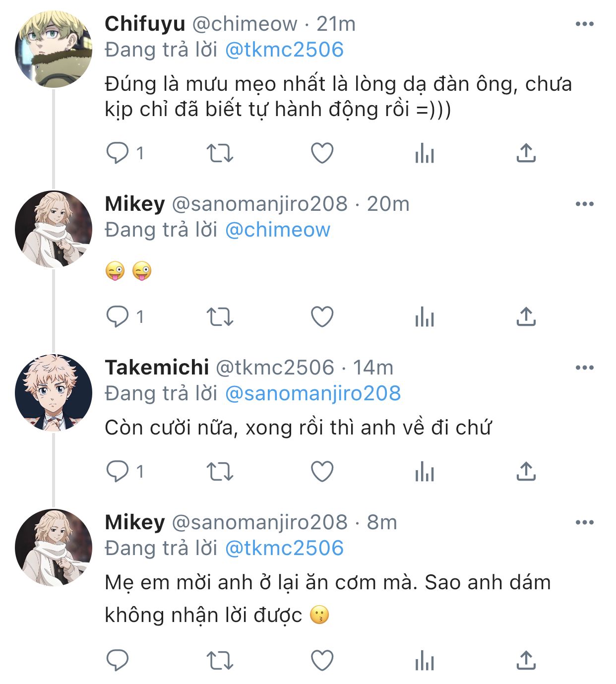Open more options on Mikey's 20m tweet
Screen dimensions: 616x684
[x=585, y=204]
